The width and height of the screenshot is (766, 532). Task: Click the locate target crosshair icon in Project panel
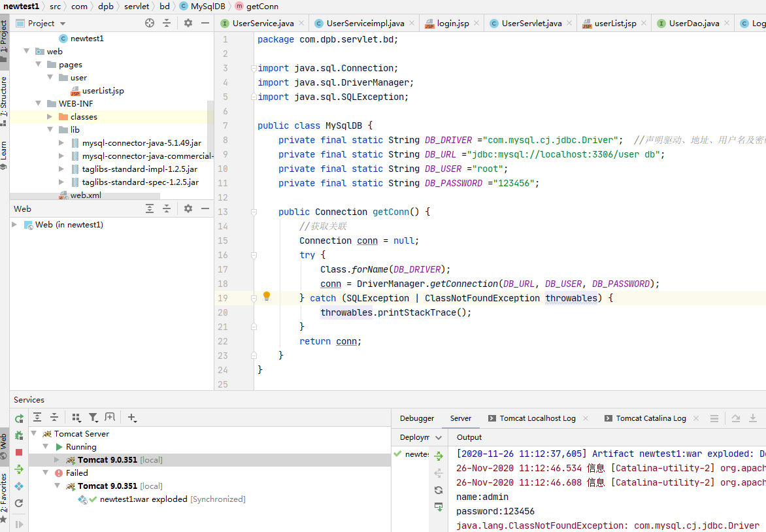[x=150, y=23]
